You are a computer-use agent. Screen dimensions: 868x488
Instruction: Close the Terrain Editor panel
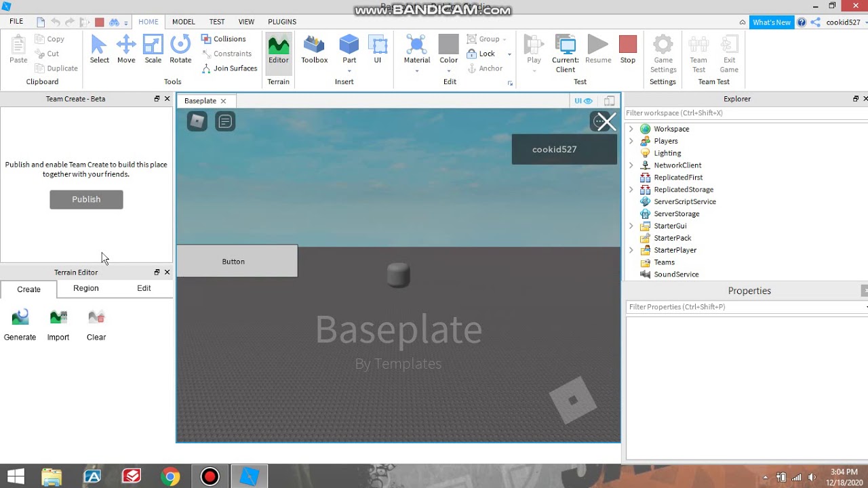[x=167, y=272]
